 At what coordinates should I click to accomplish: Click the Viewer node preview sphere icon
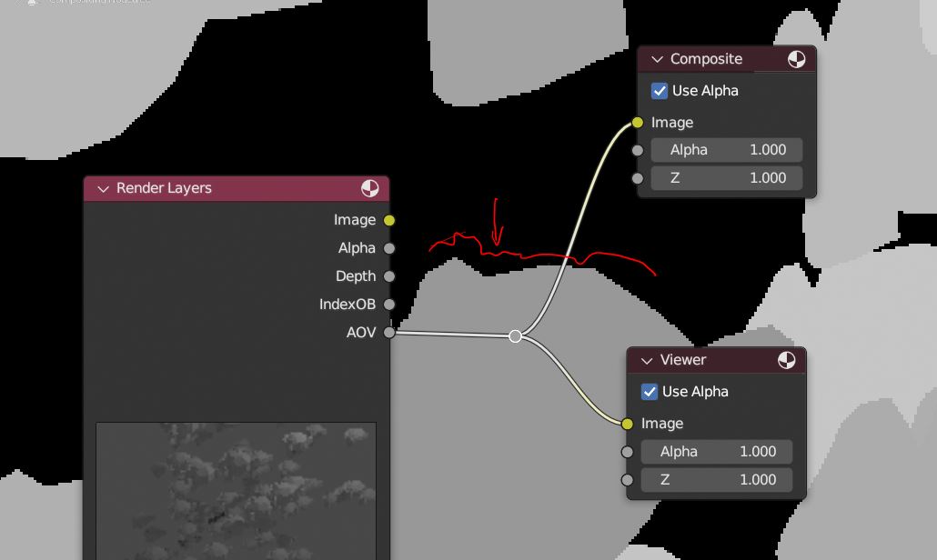[786, 361]
